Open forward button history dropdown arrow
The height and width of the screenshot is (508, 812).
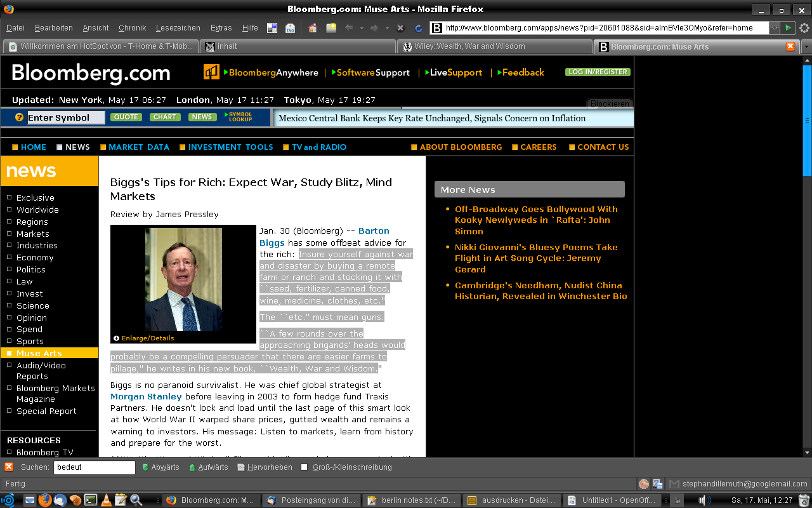pyautogui.click(x=387, y=28)
